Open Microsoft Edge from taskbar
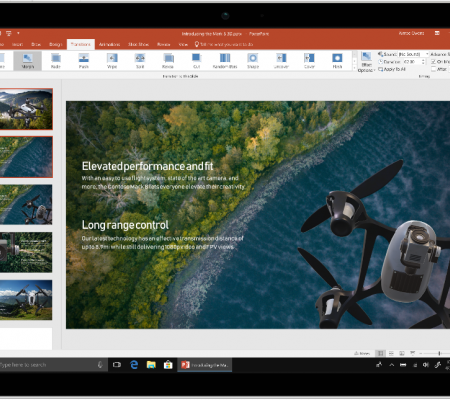 coord(134,365)
